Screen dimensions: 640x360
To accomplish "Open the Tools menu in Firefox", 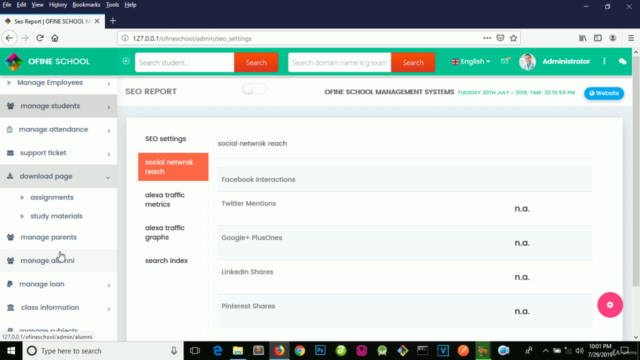I will pyautogui.click(x=112, y=5).
